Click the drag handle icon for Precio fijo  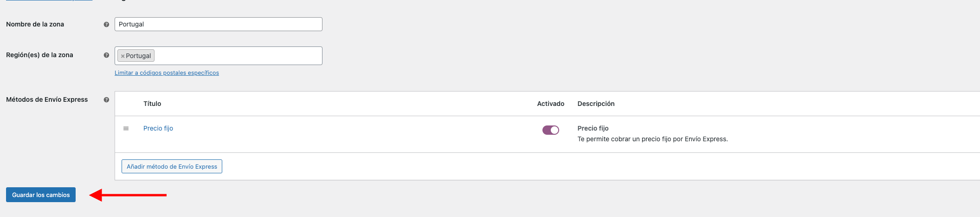(x=126, y=128)
